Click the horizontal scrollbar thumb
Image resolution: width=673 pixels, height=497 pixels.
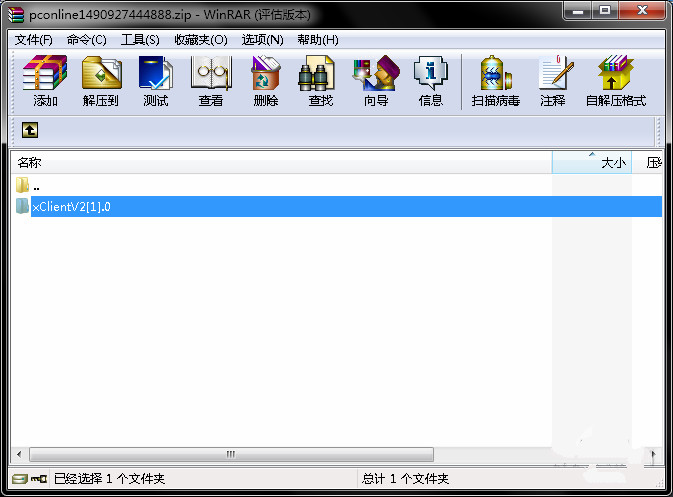tap(231, 454)
